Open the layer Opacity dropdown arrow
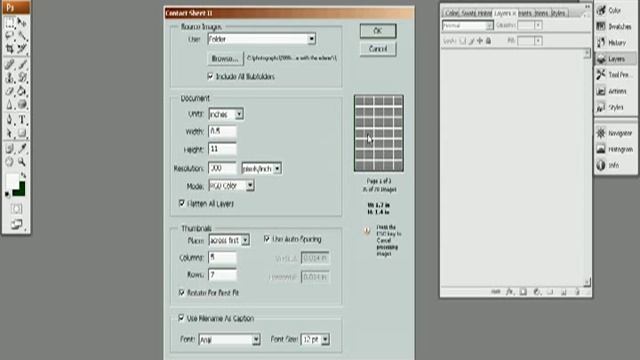This screenshot has width=640, height=360. point(538,25)
